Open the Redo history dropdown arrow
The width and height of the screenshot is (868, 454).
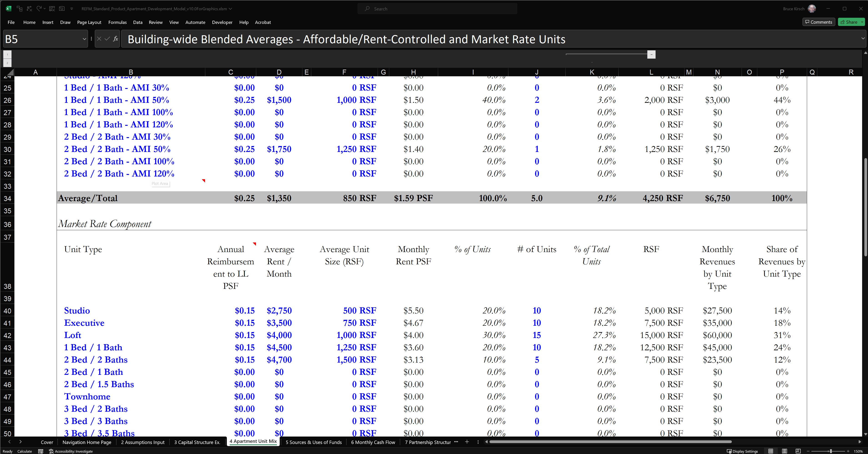pyautogui.click(x=45, y=9)
